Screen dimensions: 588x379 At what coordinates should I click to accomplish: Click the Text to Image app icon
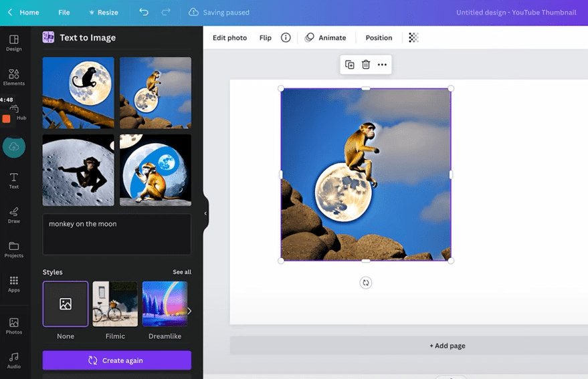coord(48,37)
